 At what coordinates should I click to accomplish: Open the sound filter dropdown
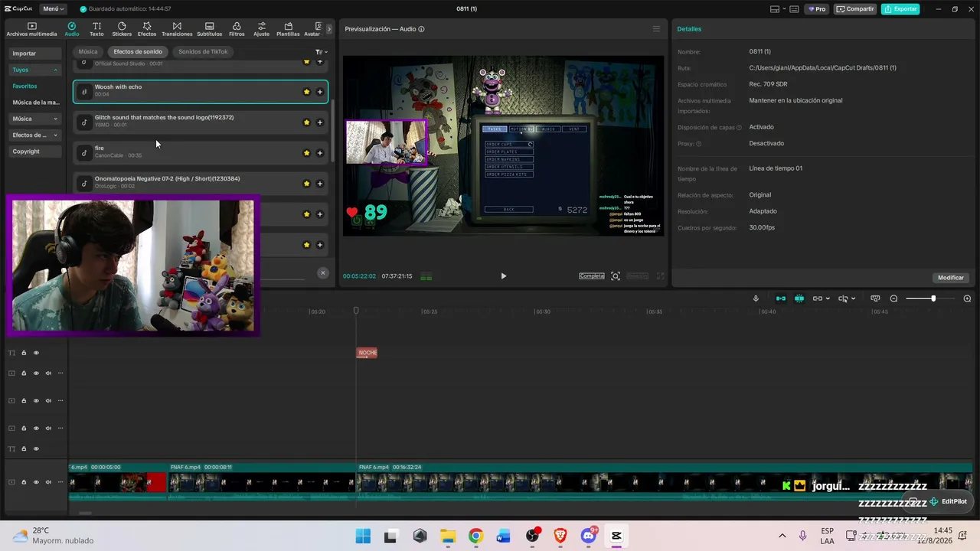point(322,52)
